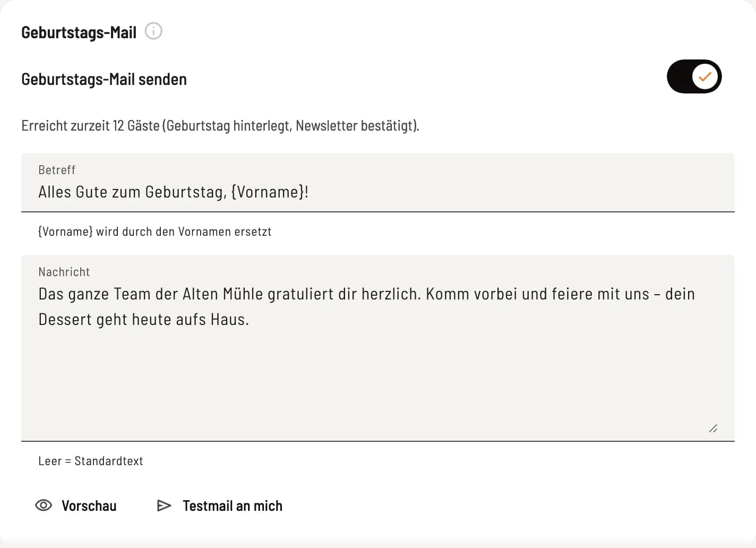Click the Betreff field label
756x548 pixels.
coord(57,170)
